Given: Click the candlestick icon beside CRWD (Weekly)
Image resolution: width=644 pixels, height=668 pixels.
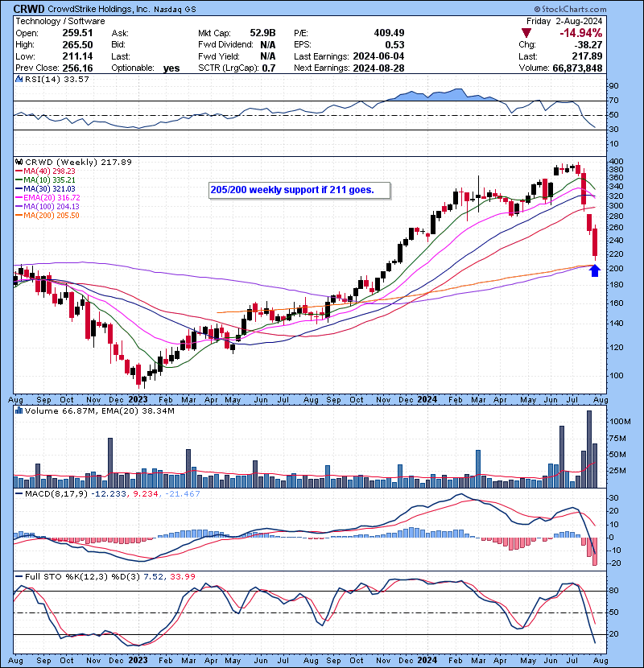Looking at the screenshot, I should click(x=19, y=162).
